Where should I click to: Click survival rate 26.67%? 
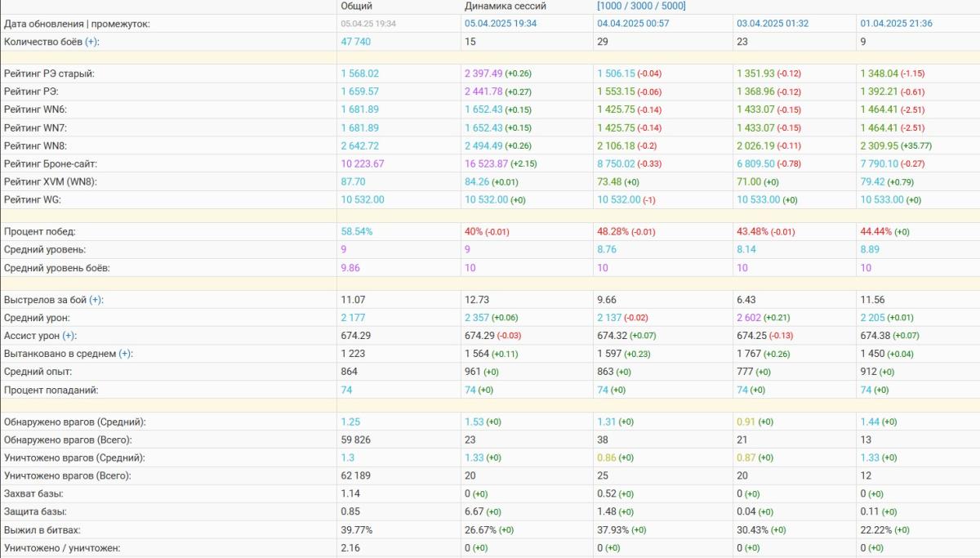pyautogui.click(x=481, y=529)
